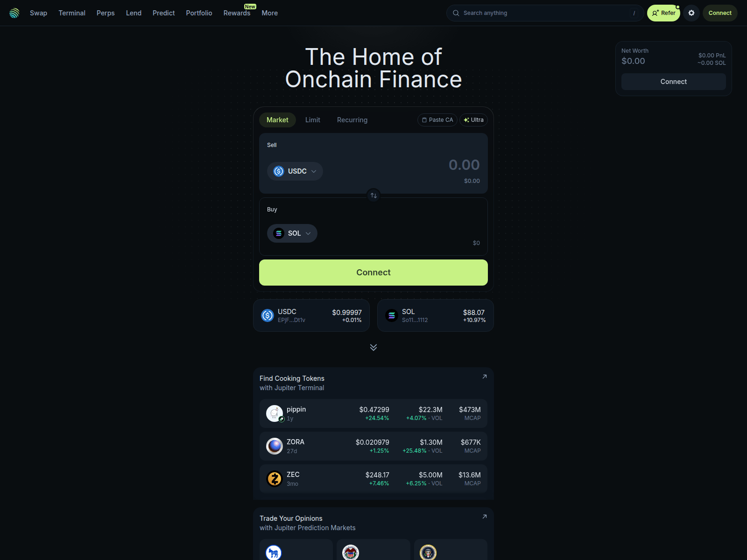Click the ZEC token logo
The width and height of the screenshot is (747, 560).
[x=275, y=479]
